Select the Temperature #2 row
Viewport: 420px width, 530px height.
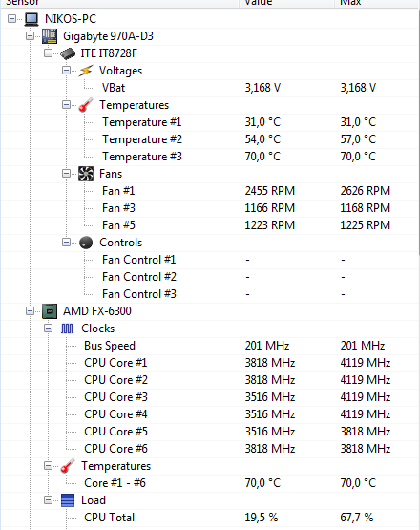coord(209,139)
